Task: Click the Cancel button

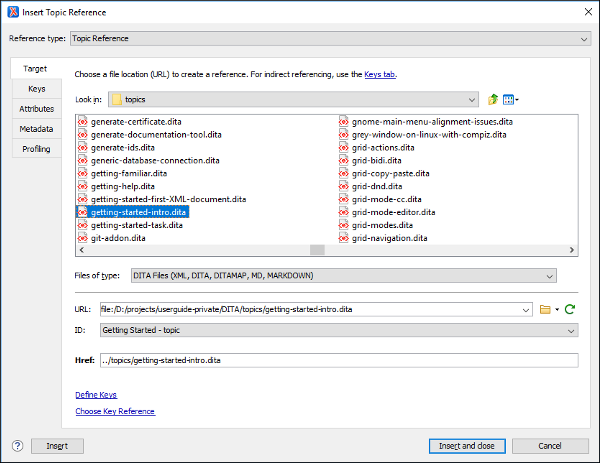Action: pos(549,445)
